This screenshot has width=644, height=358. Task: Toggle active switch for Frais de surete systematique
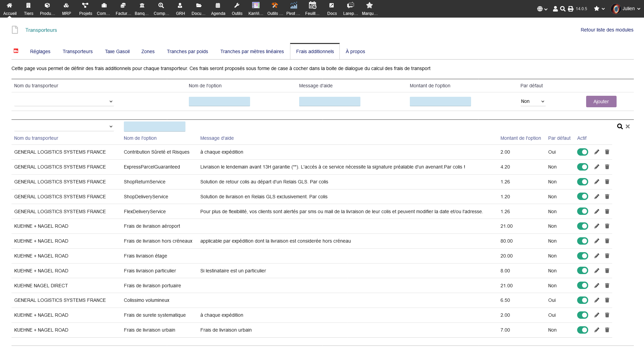583,315
